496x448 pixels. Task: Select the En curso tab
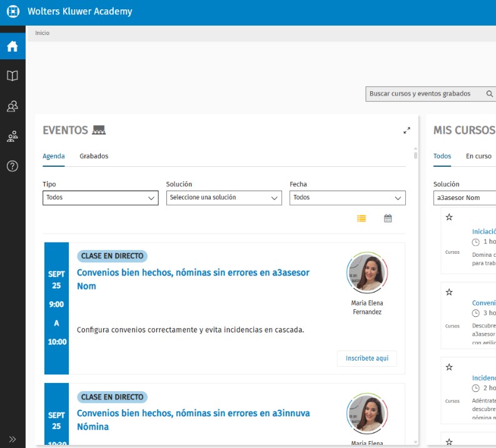point(478,156)
